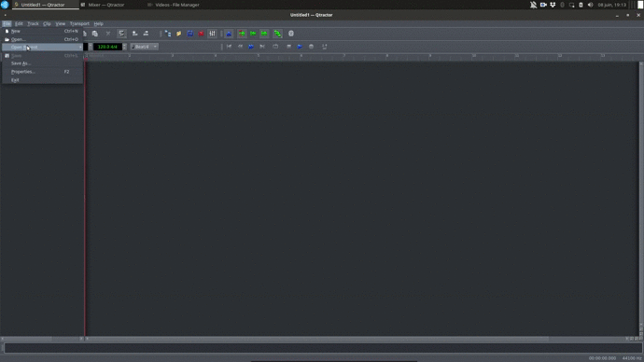
Task: Click the 08 juin, 19:13 clock
Action: (x=612, y=5)
